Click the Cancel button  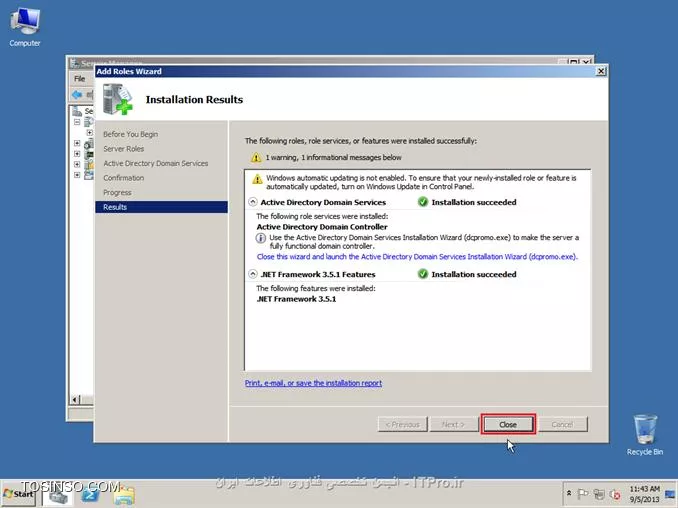pos(562,425)
